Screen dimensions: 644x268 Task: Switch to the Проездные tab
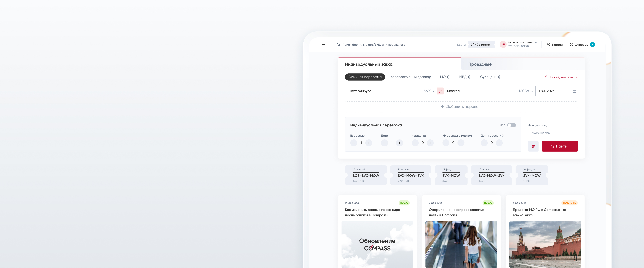click(x=480, y=64)
